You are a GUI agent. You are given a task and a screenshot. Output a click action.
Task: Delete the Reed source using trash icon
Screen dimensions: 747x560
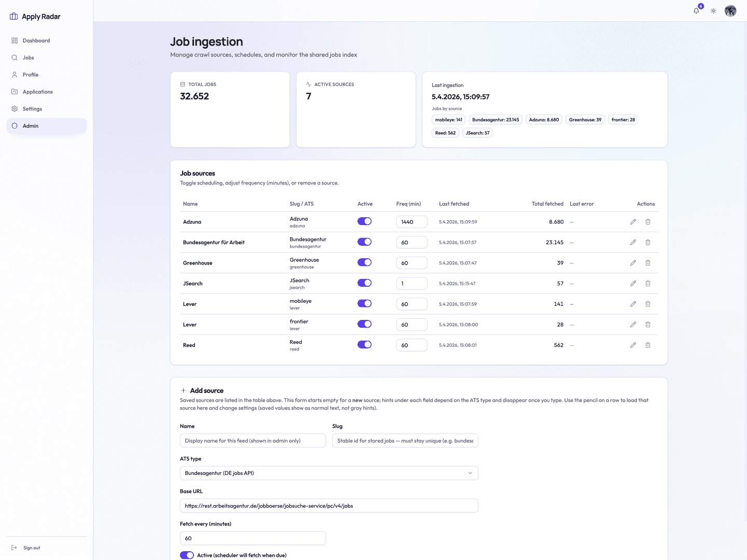(x=647, y=345)
